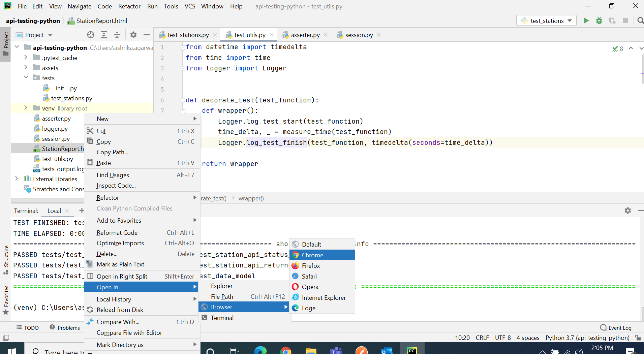Collapse all nodes in Project panel

click(x=117, y=35)
